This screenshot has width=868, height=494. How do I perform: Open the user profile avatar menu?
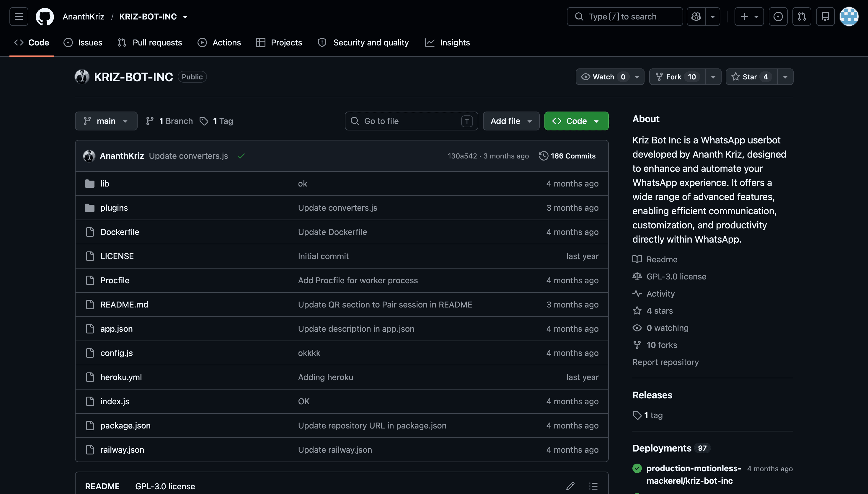point(849,17)
